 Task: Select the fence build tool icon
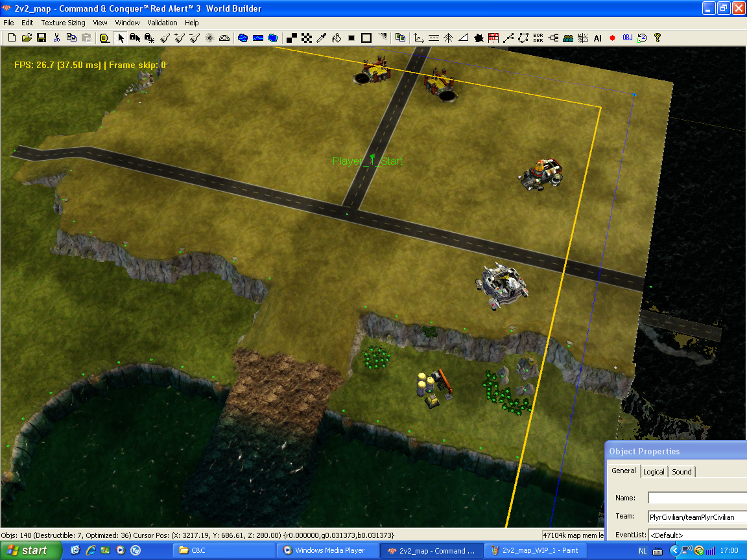coord(493,38)
